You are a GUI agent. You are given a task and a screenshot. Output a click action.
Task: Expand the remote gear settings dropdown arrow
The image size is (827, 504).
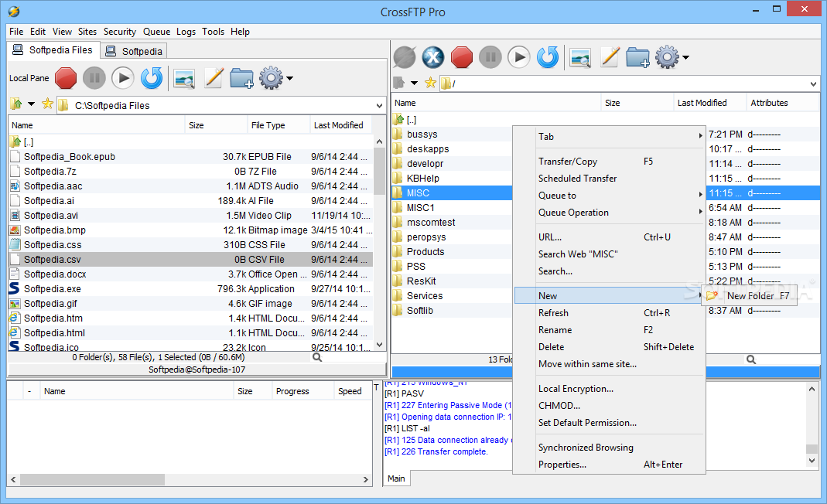click(x=685, y=57)
